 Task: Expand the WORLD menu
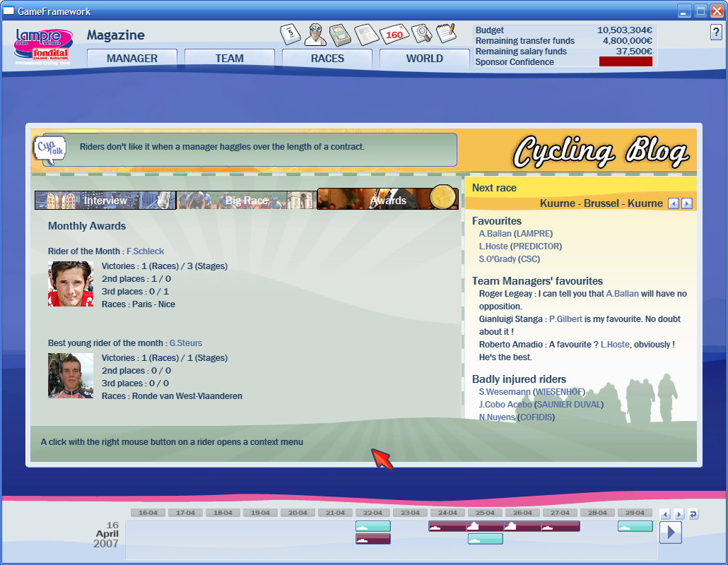(424, 59)
